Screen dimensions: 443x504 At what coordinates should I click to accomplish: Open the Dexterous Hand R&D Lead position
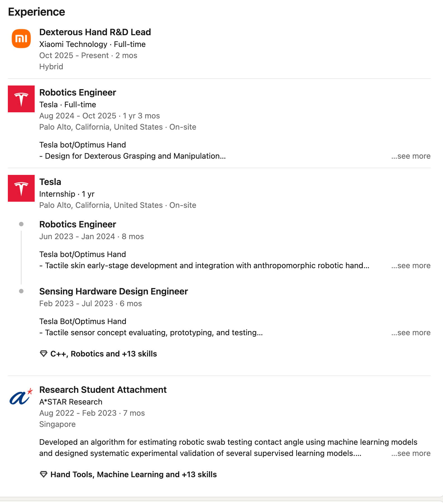pyautogui.click(x=95, y=32)
